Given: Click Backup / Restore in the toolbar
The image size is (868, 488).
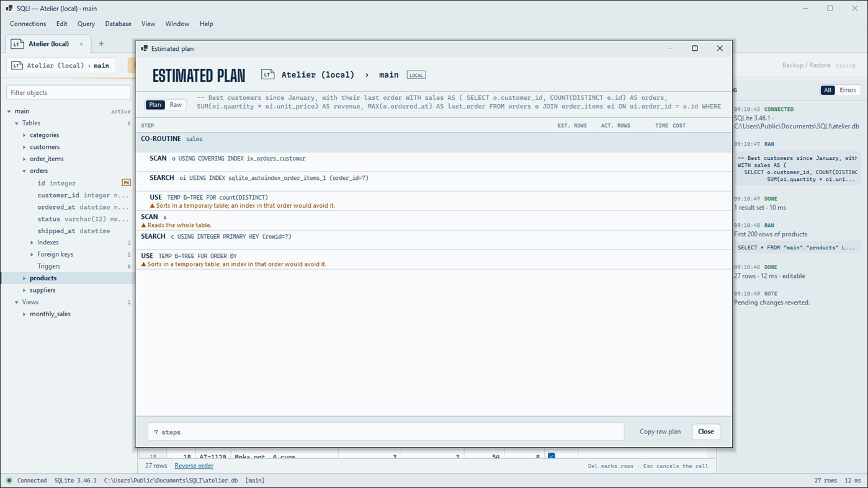Looking at the screenshot, I should (805, 65).
